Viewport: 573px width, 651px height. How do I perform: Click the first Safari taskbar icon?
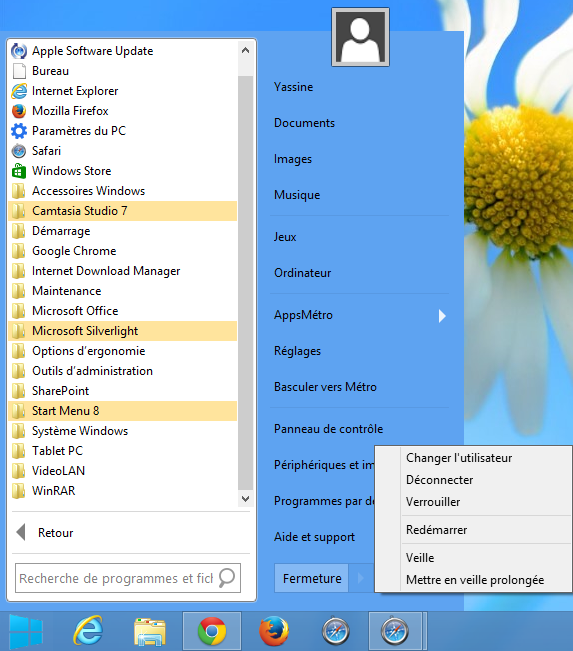(336, 631)
